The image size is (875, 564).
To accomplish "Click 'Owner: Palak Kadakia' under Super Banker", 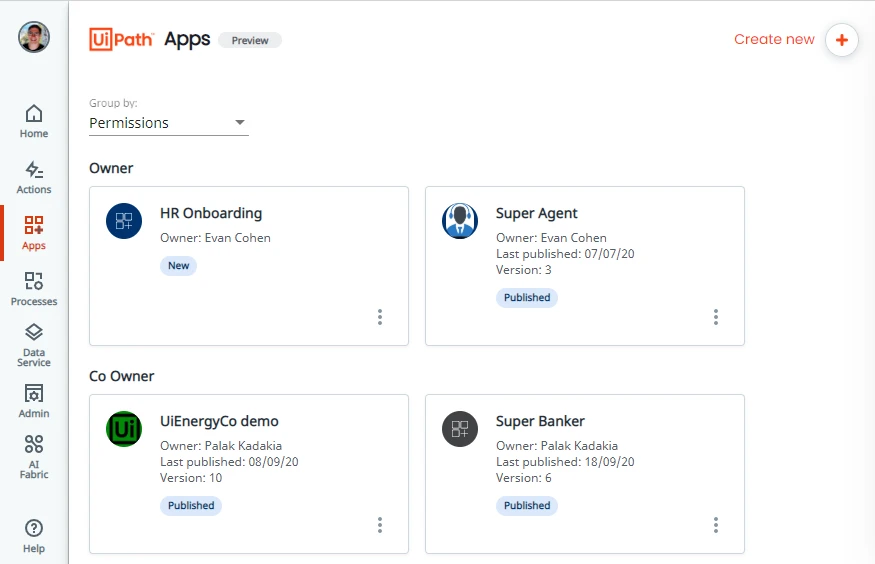I will tap(557, 446).
